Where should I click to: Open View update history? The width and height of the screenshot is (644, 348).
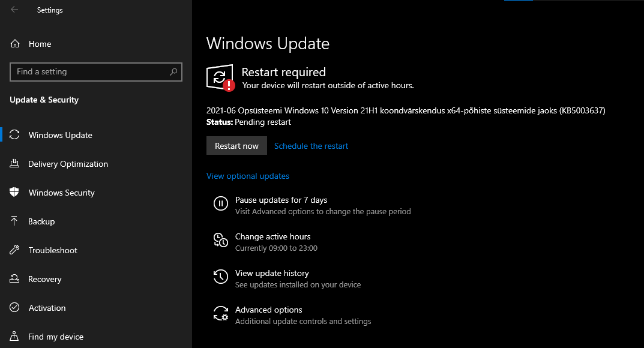click(272, 273)
